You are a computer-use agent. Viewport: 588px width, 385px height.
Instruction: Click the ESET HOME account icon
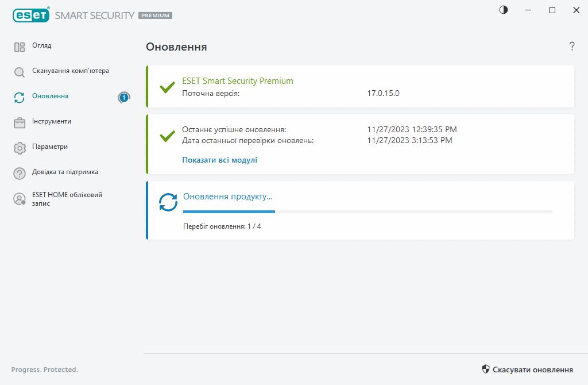20,199
